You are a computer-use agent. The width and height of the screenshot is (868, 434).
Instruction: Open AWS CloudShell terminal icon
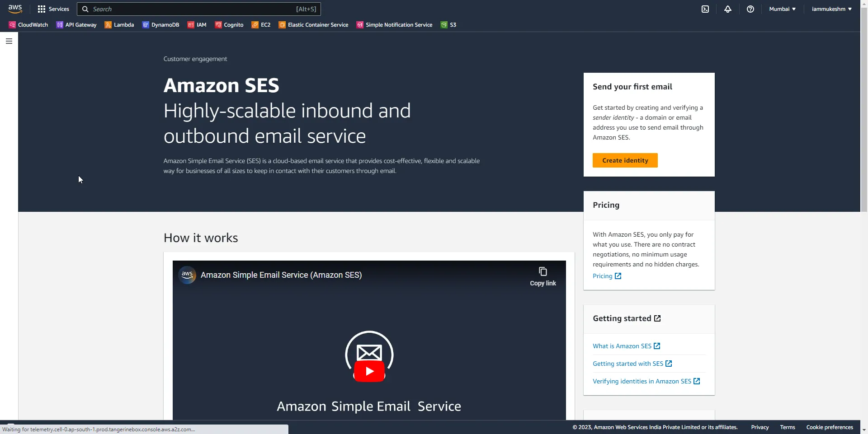705,9
